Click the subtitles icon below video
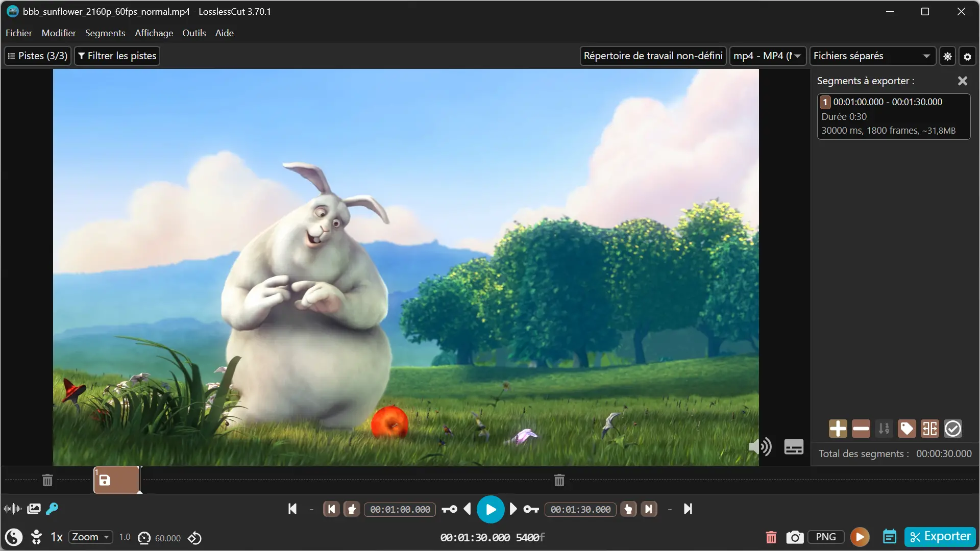The image size is (980, 551). [794, 447]
